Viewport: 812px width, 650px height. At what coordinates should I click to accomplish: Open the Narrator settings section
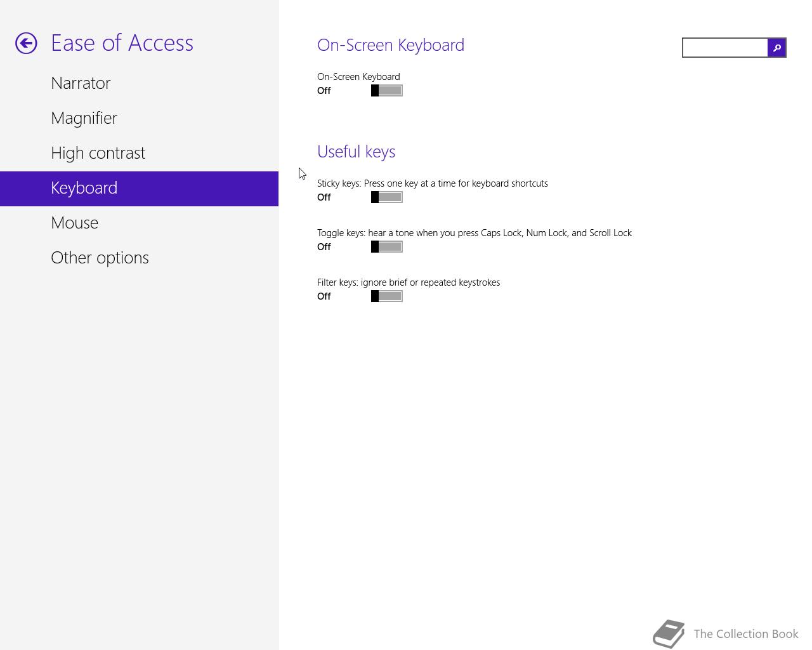[81, 83]
